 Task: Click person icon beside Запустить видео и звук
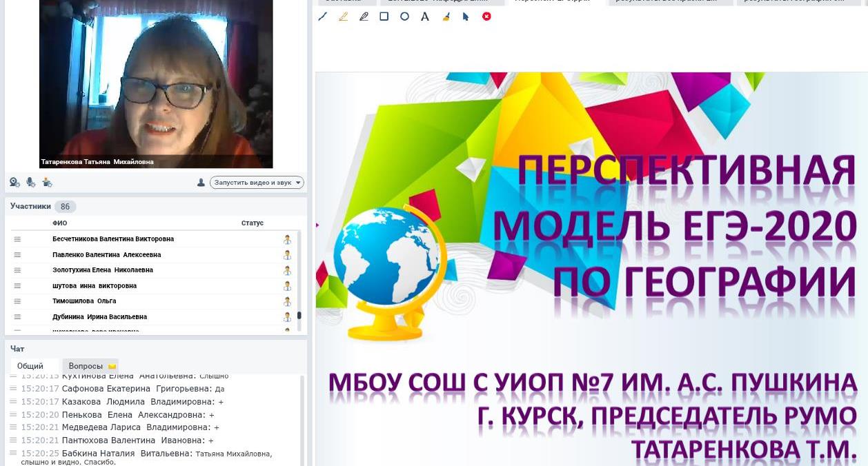[x=201, y=183]
